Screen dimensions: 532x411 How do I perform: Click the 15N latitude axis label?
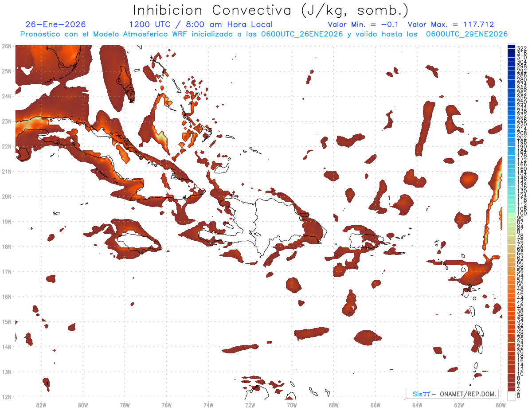(6, 322)
